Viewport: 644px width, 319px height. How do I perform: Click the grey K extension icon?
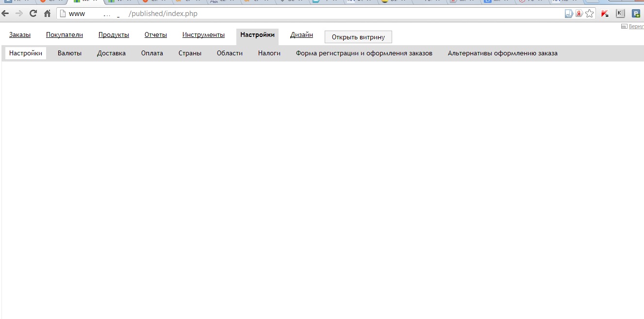click(x=620, y=14)
